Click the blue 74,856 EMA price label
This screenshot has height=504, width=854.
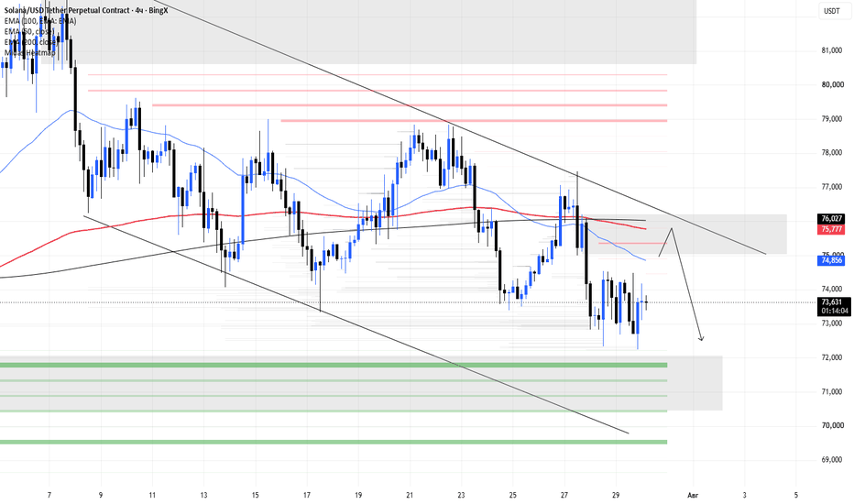(832, 260)
